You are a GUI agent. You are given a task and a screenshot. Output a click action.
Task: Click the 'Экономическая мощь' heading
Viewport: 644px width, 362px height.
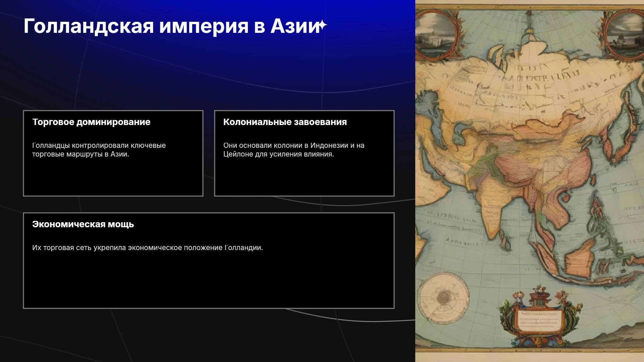click(x=83, y=224)
